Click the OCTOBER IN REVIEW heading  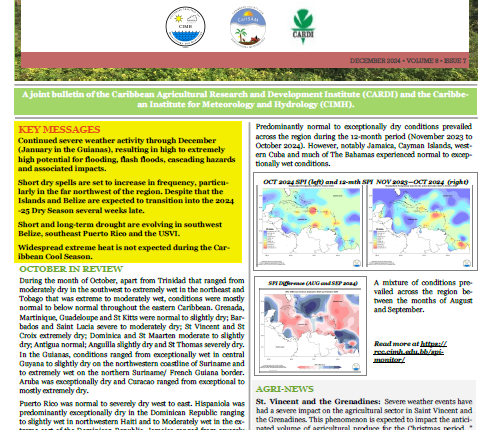[71, 269]
